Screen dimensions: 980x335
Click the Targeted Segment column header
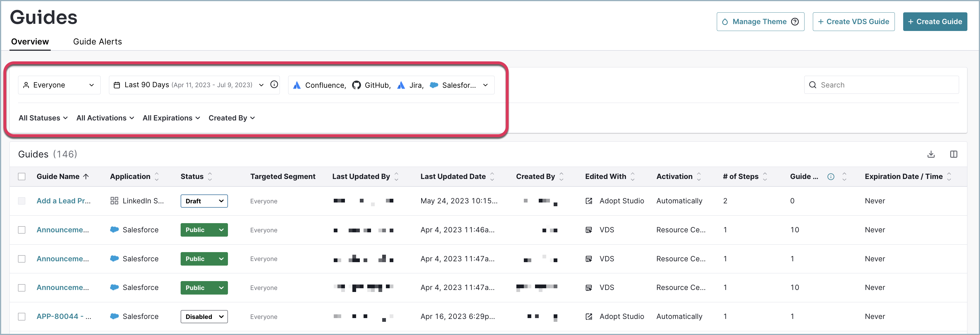[283, 177]
